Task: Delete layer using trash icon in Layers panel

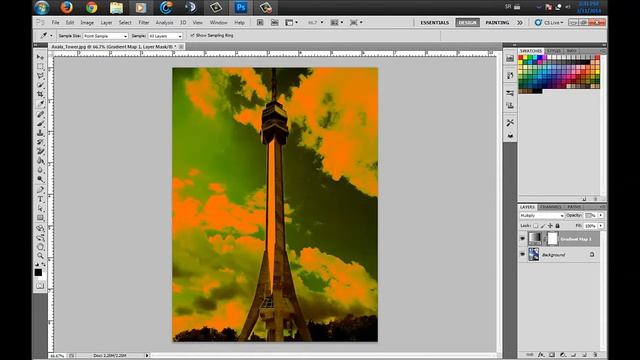Action: coord(596,355)
